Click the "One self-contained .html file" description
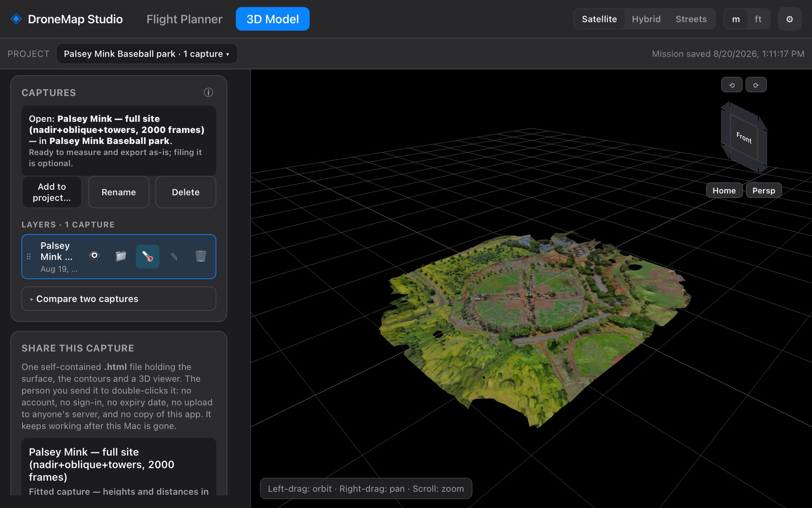 pos(117,396)
